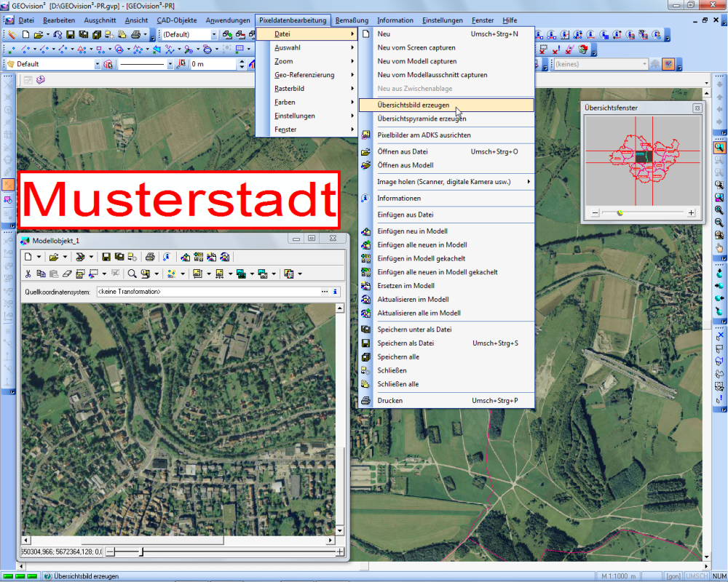Image resolution: width=728 pixels, height=582 pixels.
Task: Click the Modellobjekt_1 vertical scrollbar down arrow
Action: pos(340,530)
